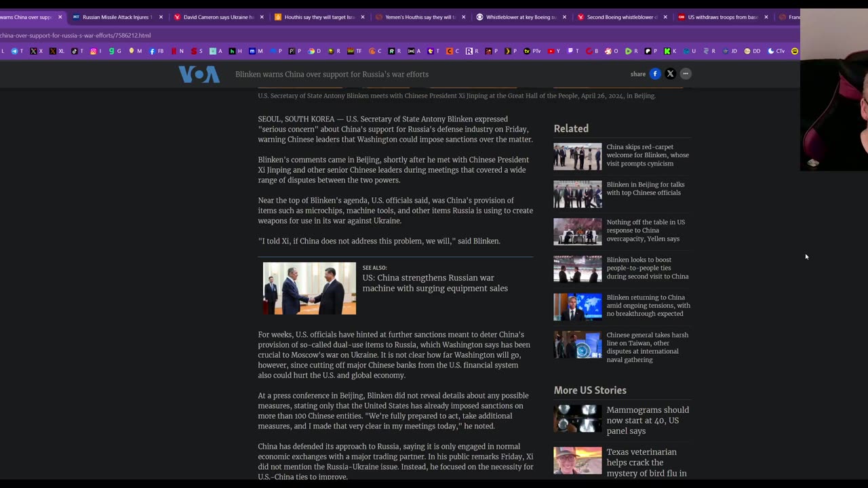Open 'China skips red-carpet welcome for Blinken' article

pos(648,155)
